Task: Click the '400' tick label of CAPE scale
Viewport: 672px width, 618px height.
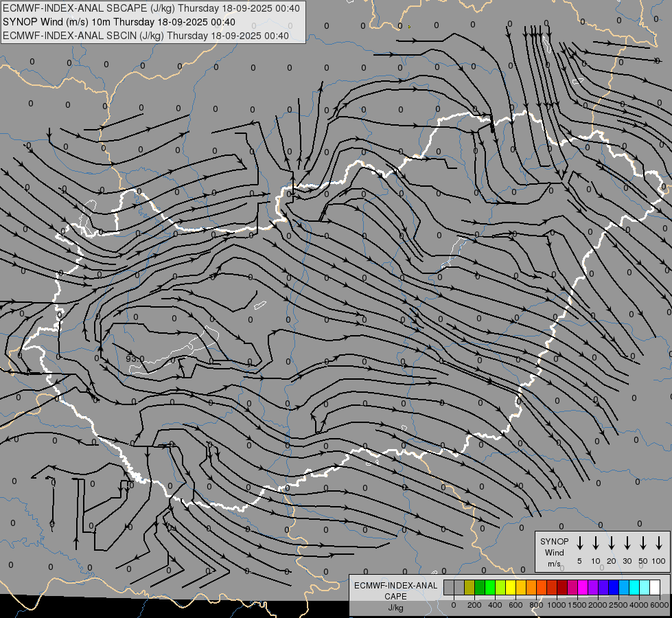Action: coord(495,605)
